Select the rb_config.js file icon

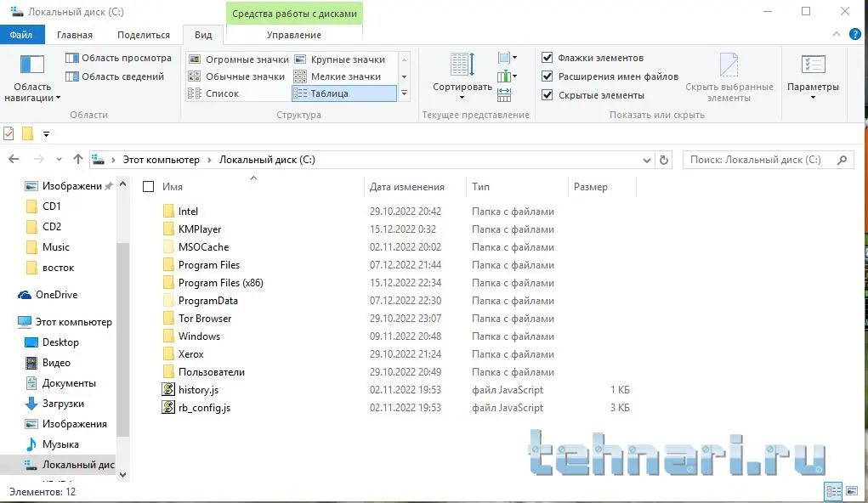pyautogui.click(x=168, y=407)
